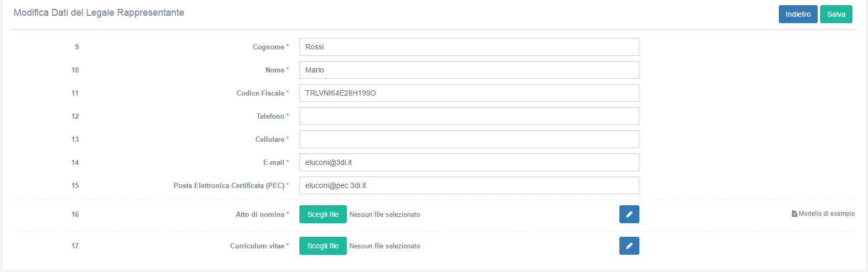Select the Codice Fiscale input field
868x272 pixels.
469,93
